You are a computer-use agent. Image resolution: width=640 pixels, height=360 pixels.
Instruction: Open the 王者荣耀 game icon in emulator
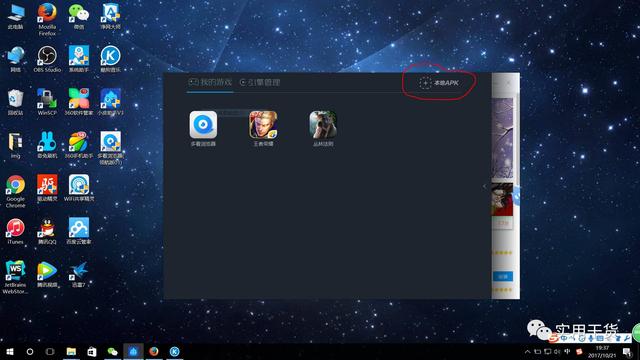(x=263, y=124)
